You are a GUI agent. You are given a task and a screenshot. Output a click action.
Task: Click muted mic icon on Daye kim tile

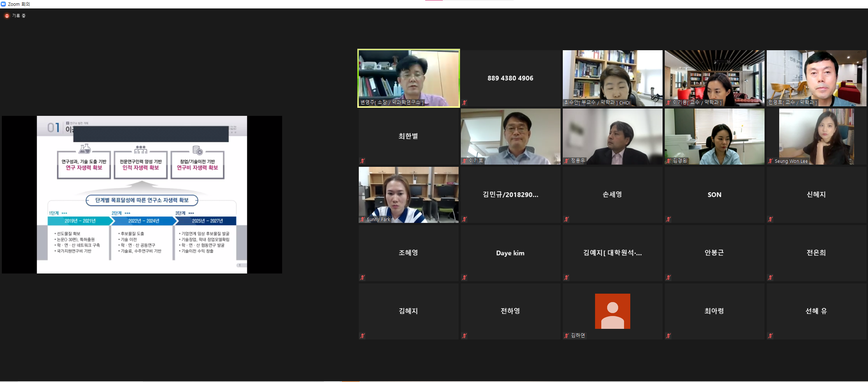464,278
